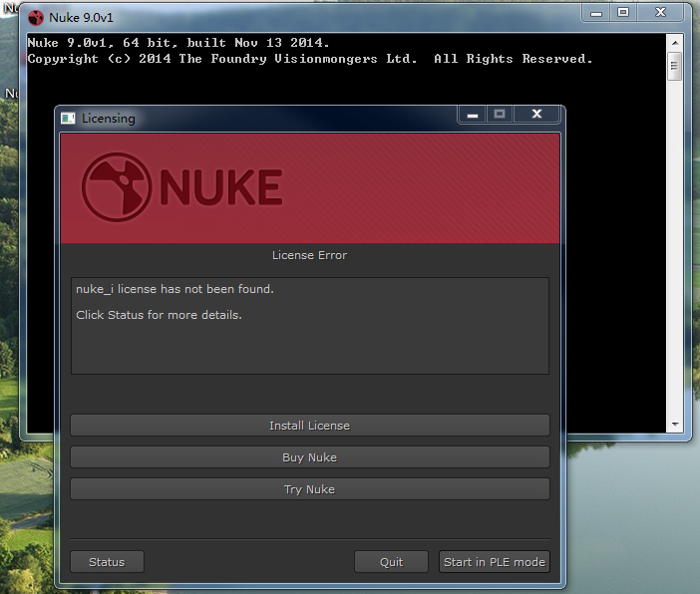The height and width of the screenshot is (594, 700).
Task: Click the 'Nuke 9.0v1, 64 bit' console line
Action: pos(178,43)
